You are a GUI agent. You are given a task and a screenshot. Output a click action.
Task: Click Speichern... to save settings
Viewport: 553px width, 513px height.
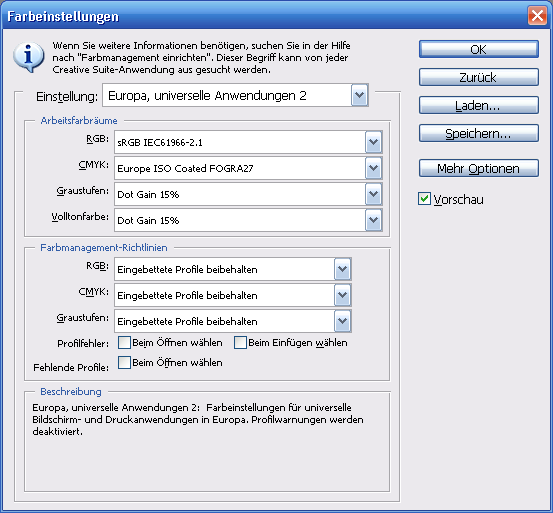point(479,133)
